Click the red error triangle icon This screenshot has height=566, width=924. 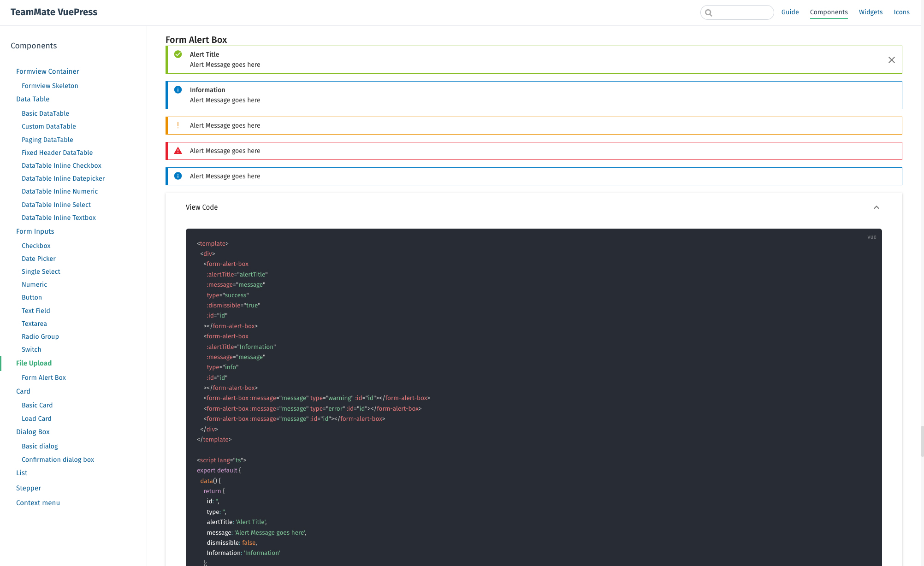(178, 151)
